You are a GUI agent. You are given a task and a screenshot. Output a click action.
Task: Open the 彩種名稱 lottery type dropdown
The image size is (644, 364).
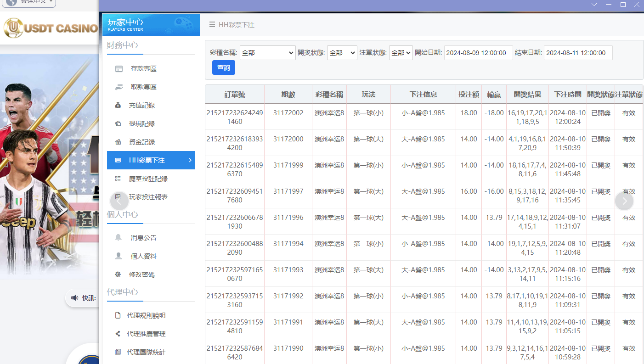tap(267, 53)
